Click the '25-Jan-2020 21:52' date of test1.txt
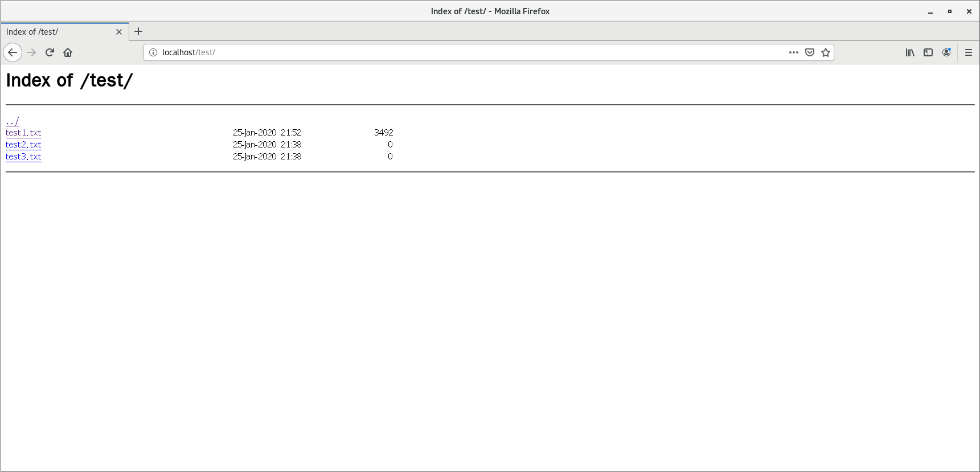 267,133
